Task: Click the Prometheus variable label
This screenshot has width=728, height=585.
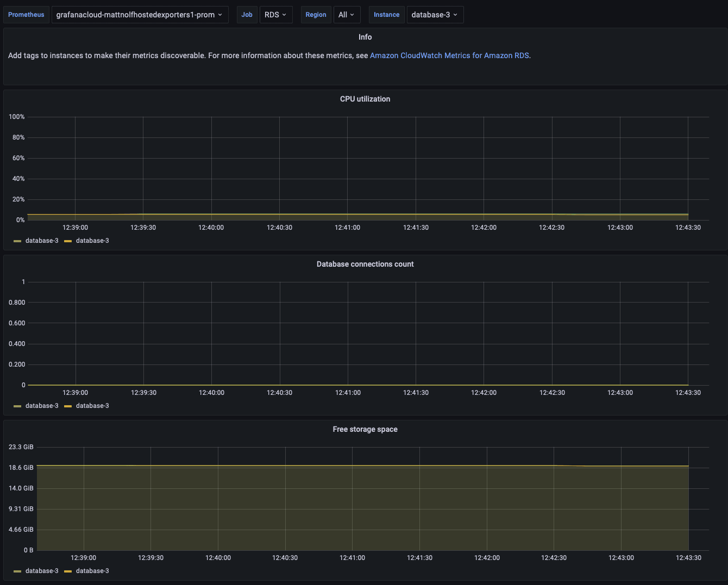Action: coord(26,15)
